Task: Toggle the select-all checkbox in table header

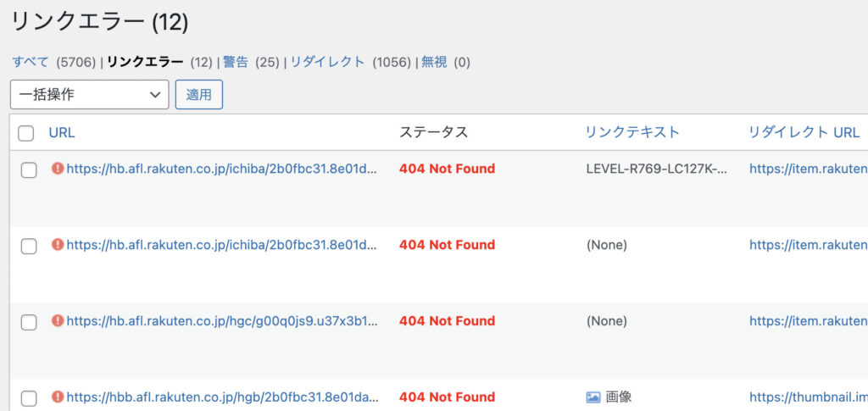Action: pyautogui.click(x=26, y=133)
